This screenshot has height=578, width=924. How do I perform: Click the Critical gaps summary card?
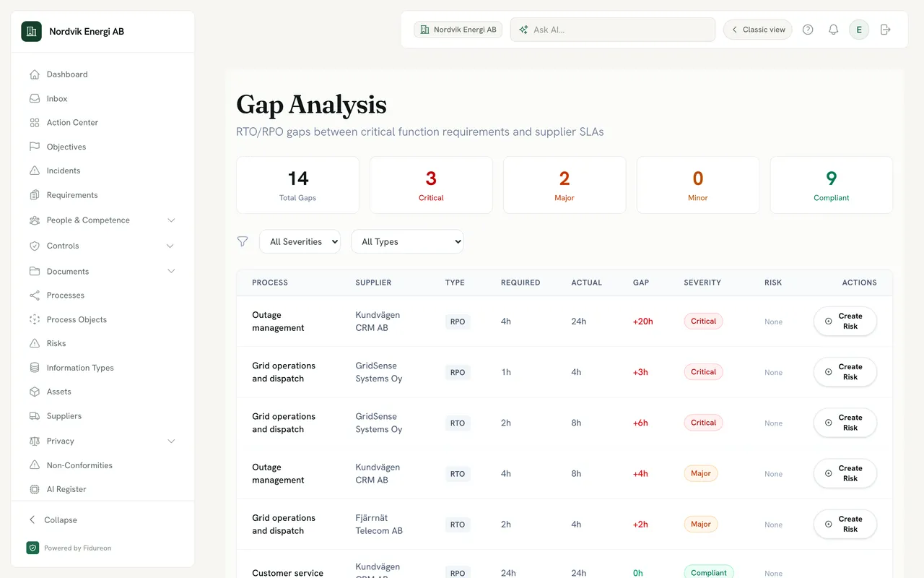coord(431,185)
